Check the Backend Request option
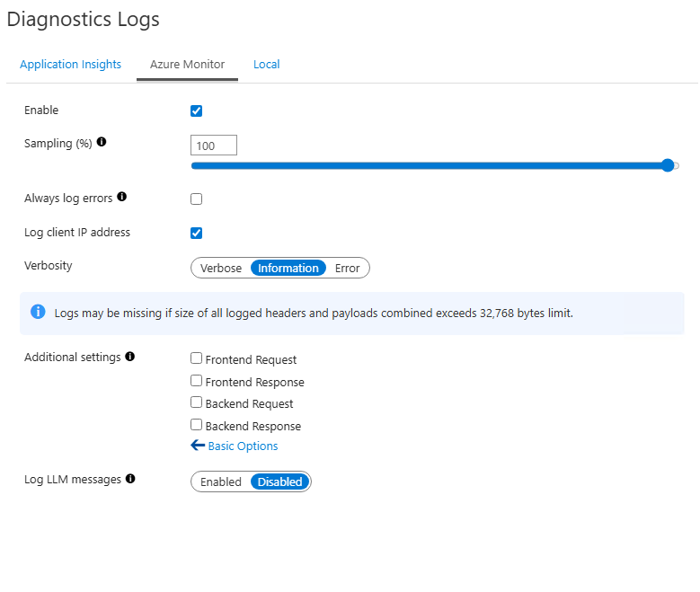This screenshot has height=592, width=700. (197, 402)
